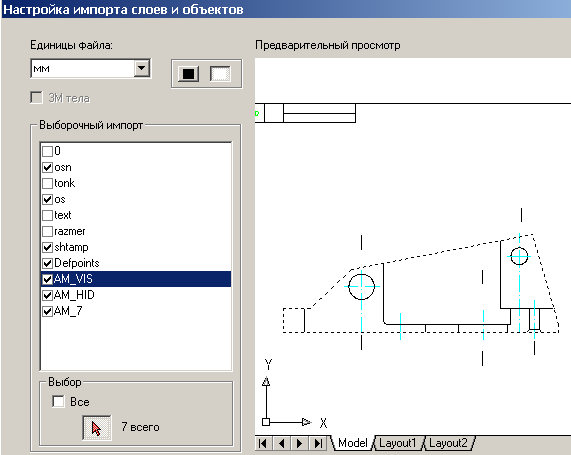Enable the razmer layer checkbox

point(47,231)
